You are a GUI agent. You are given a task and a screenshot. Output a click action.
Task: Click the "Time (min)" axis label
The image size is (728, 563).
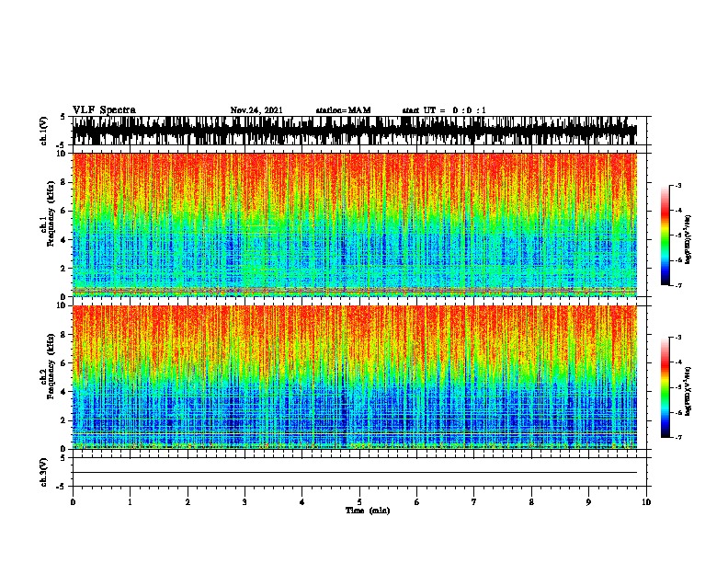(x=368, y=511)
